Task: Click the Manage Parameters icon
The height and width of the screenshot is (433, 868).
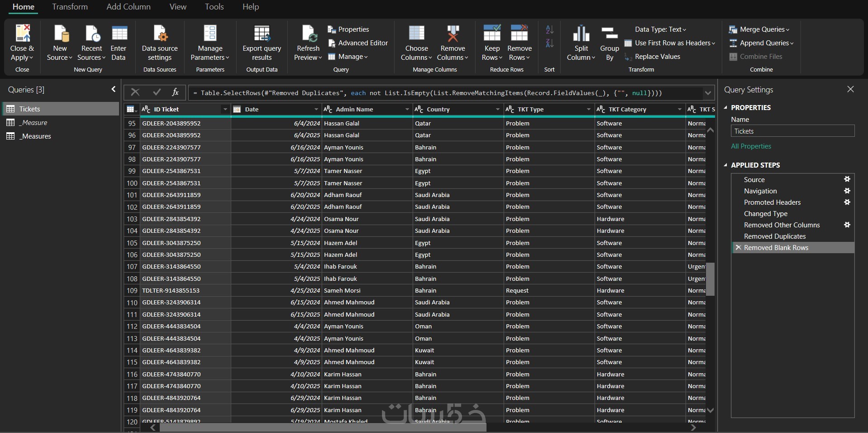Action: pos(210,34)
